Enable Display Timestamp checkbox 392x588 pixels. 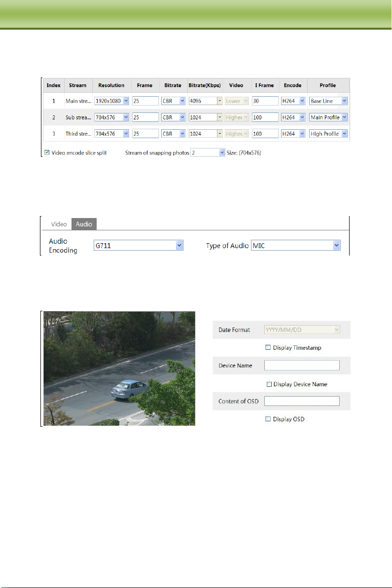click(268, 348)
